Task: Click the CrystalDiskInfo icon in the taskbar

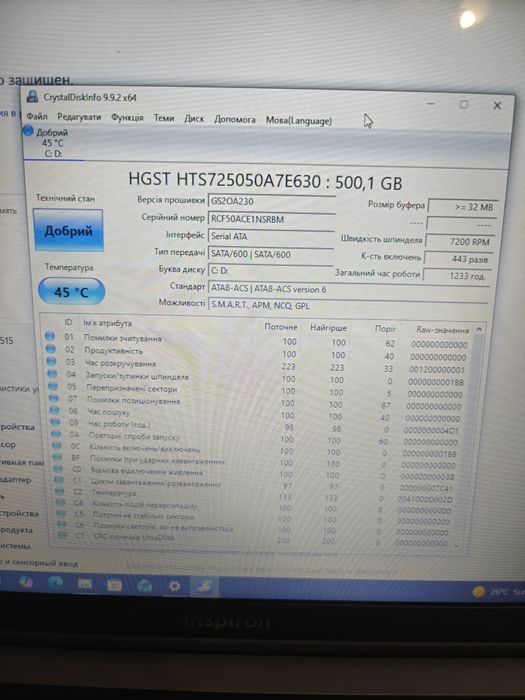Action: pos(204,587)
